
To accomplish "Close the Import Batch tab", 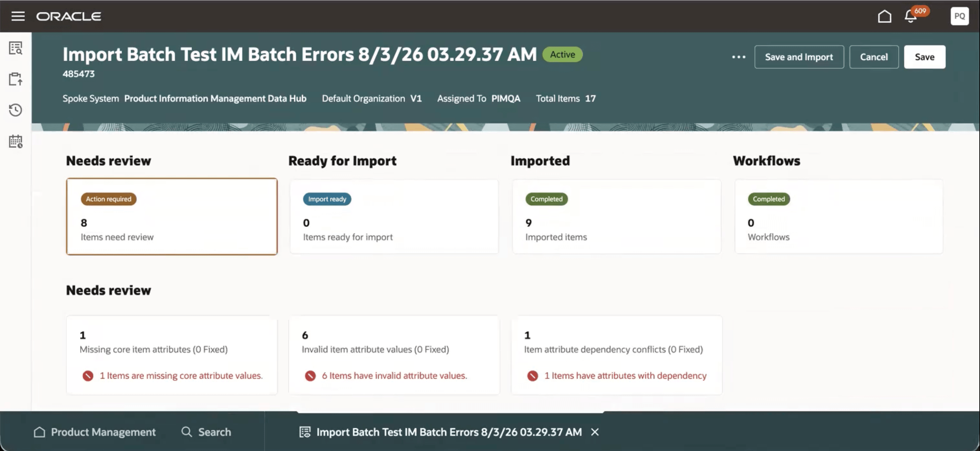I will 595,432.
